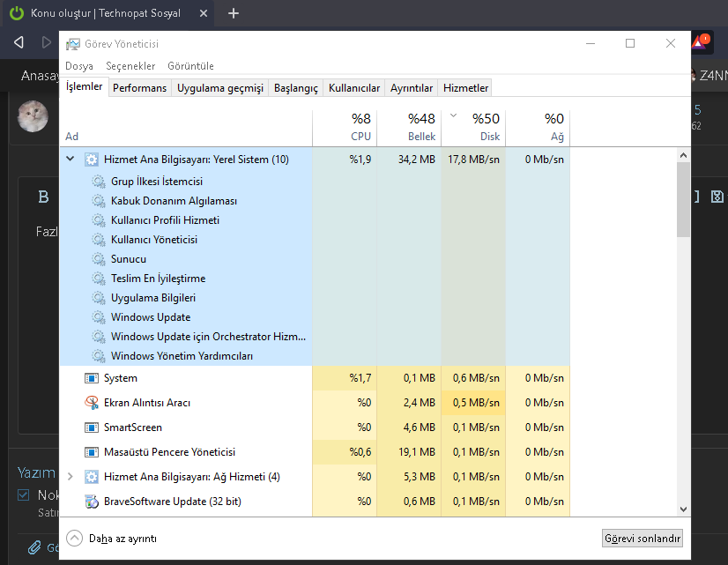Expand Hizmet Ana Bilgisayarı: Ağ Hizmeti group
The width and height of the screenshot is (728, 565).
71,477
